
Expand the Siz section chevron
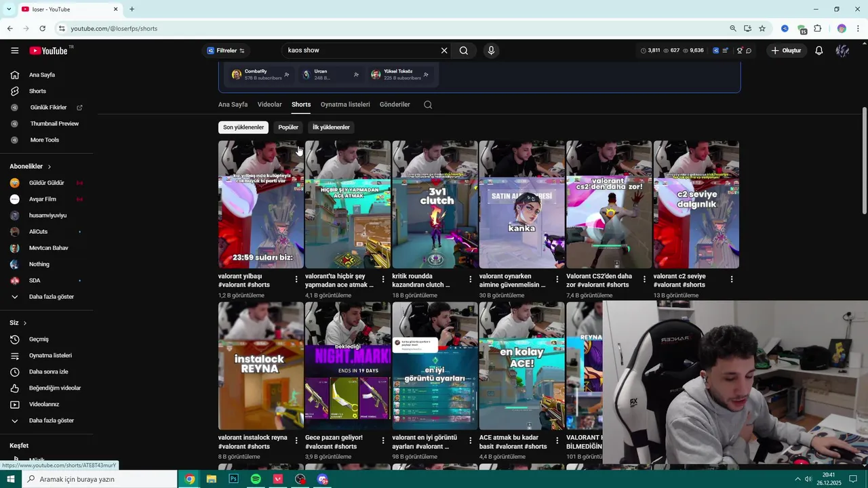[25, 323]
